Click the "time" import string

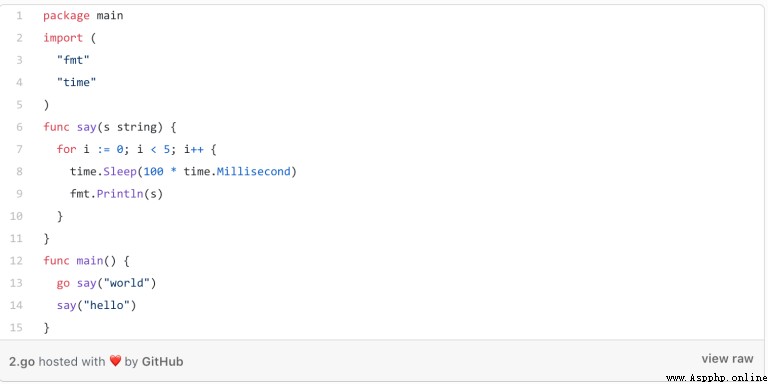pos(76,82)
